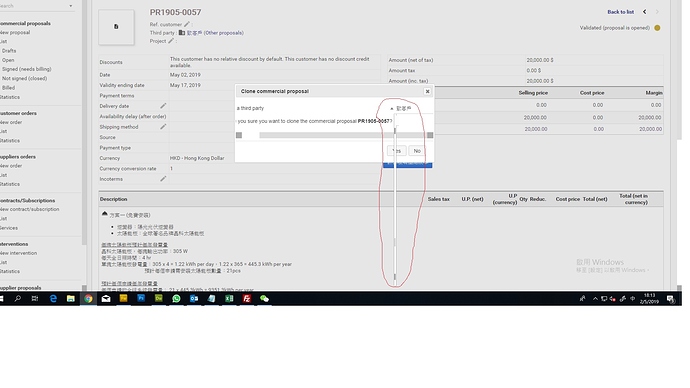
Task: Follow the Back to list link
Action: point(620,12)
